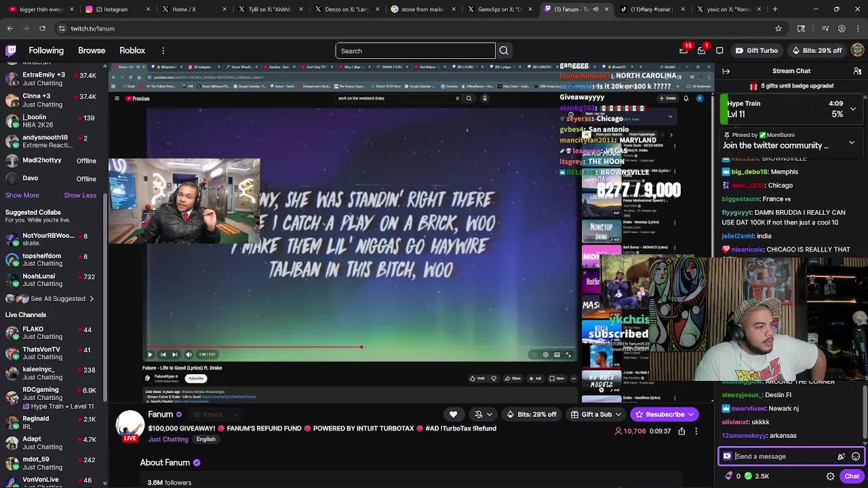Open the notifications inbox icon

(701, 50)
